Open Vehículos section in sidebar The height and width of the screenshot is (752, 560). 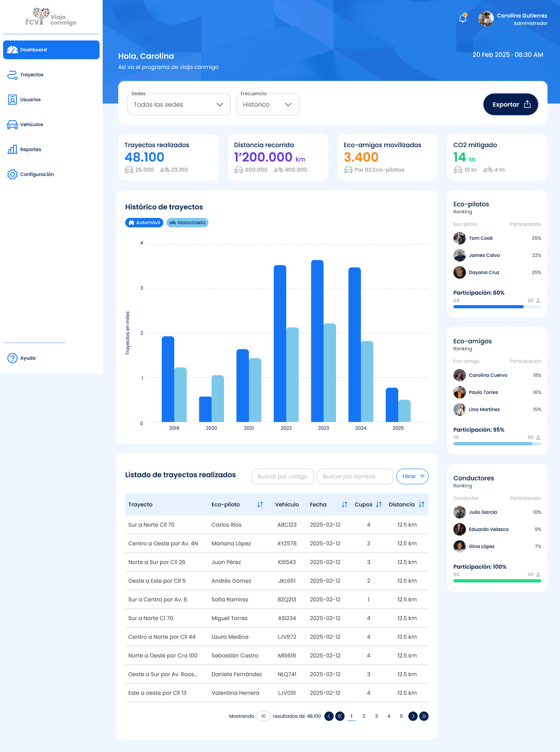(x=31, y=125)
